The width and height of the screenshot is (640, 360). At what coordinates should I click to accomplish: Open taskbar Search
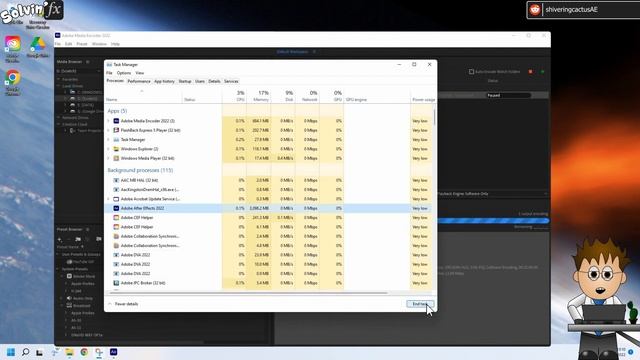tap(25, 352)
